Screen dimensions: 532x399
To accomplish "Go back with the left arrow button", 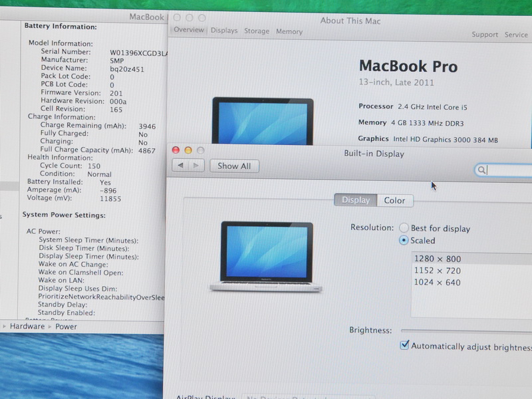I will (180, 165).
